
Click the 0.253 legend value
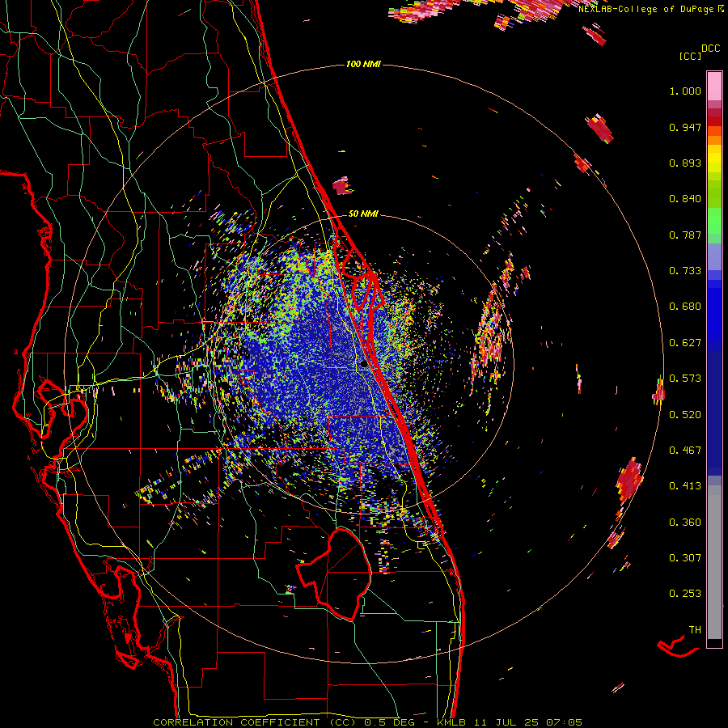685,594
